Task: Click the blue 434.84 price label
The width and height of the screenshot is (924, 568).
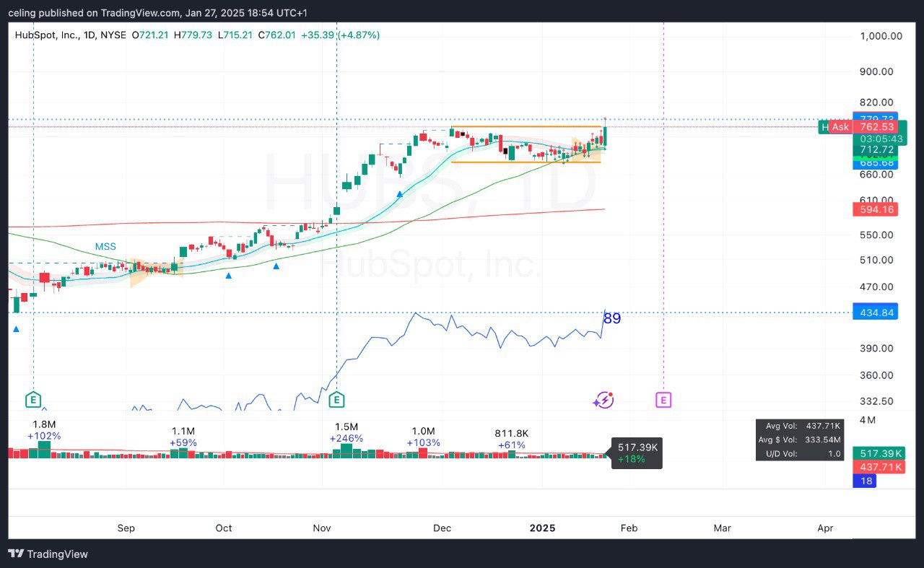Action: click(x=875, y=312)
